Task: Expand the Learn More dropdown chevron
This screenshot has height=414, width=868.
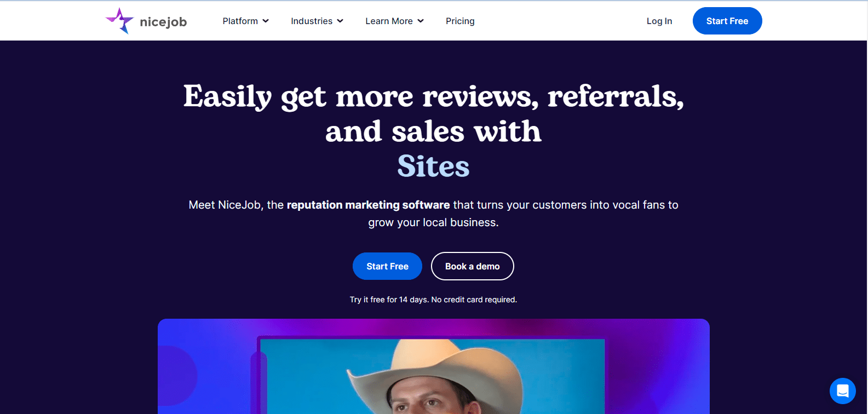Action: (x=421, y=21)
